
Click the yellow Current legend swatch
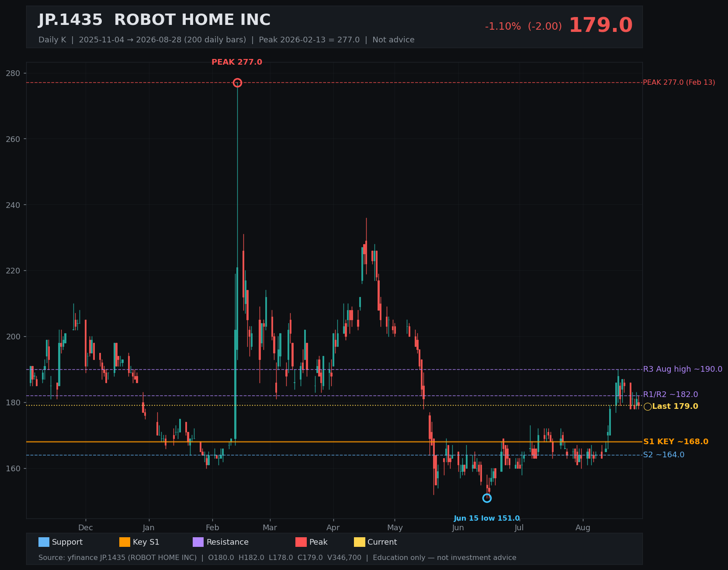(x=359, y=542)
